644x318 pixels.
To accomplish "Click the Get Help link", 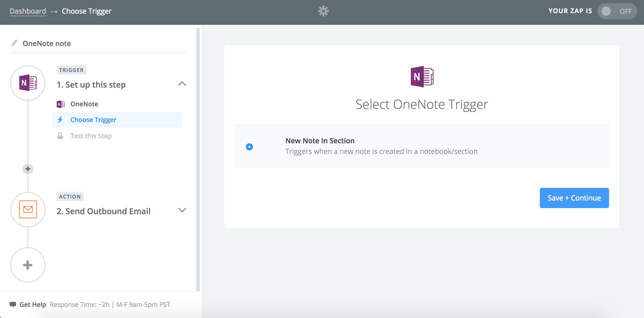I will click(x=33, y=304).
